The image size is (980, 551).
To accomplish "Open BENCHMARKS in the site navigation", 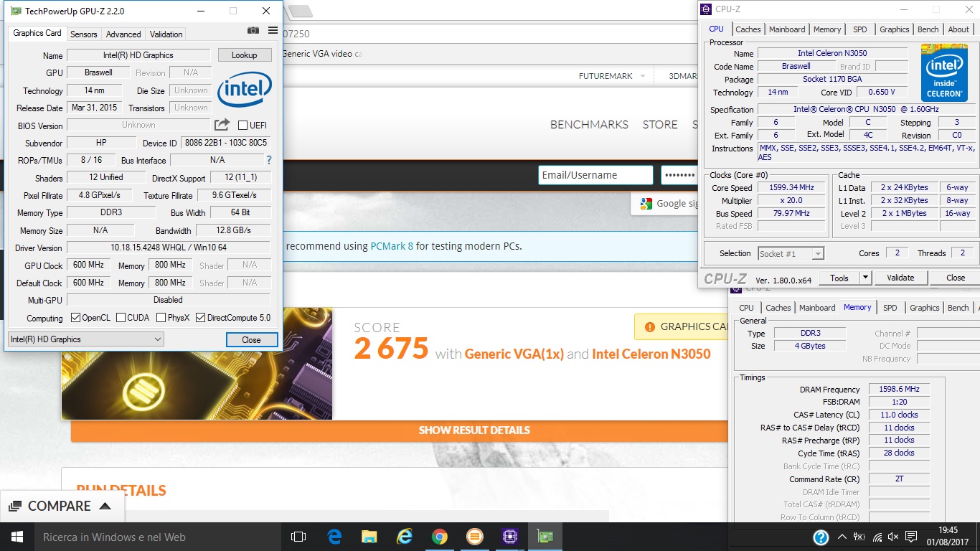I will tap(589, 125).
